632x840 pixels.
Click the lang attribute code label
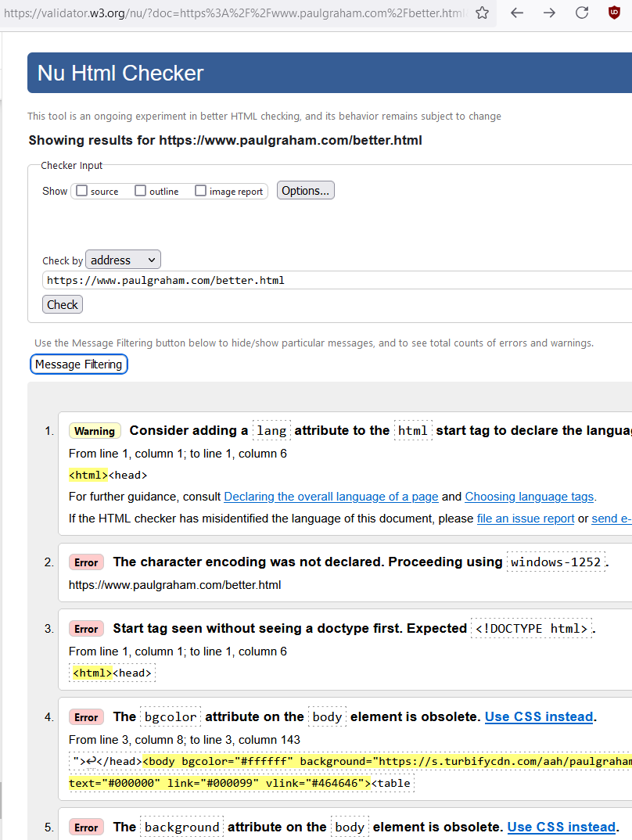click(x=271, y=431)
